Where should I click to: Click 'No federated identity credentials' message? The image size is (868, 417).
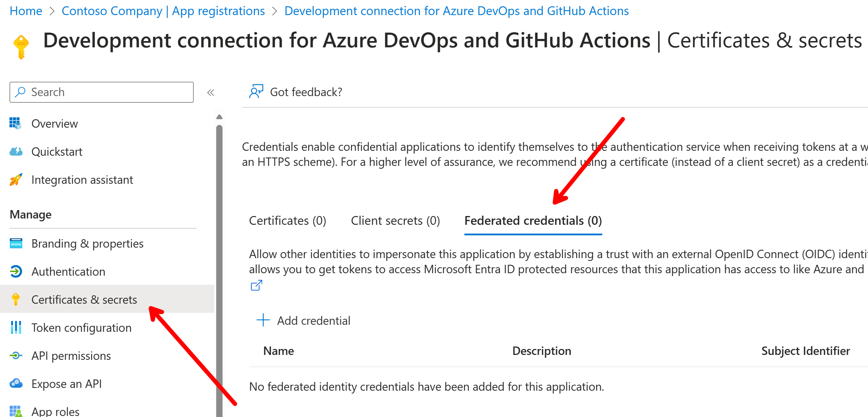(426, 386)
